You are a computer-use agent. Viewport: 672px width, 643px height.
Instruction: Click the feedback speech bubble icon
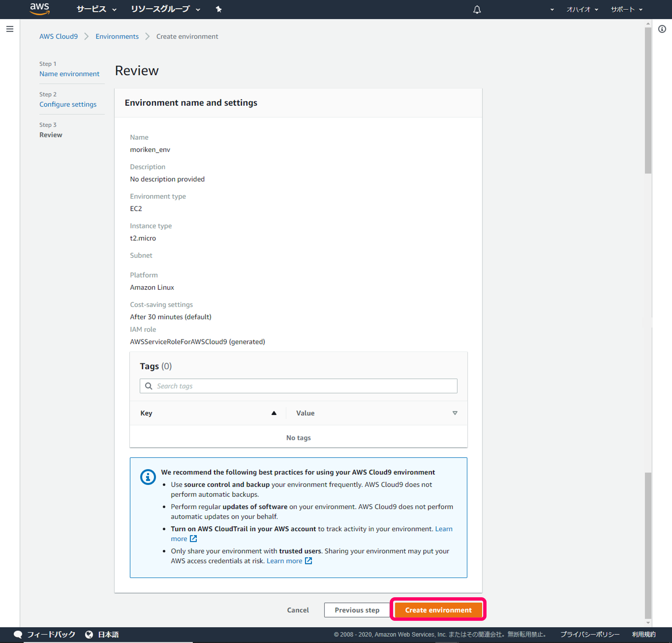(18, 635)
